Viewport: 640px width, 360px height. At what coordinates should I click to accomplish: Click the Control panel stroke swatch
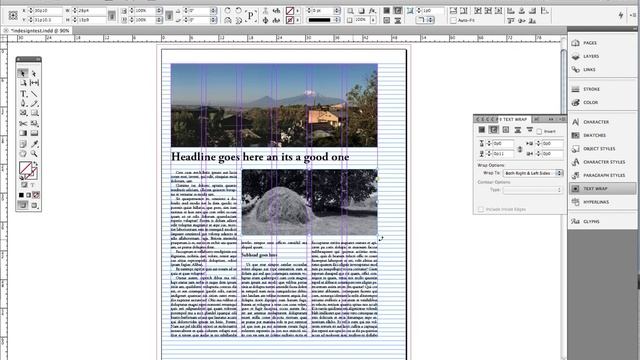coord(290,20)
